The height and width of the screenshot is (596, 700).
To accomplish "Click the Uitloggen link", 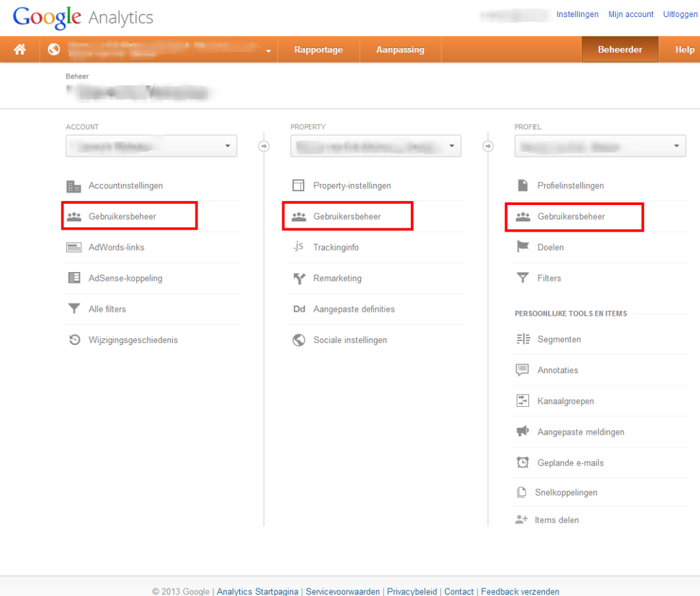I will (679, 14).
